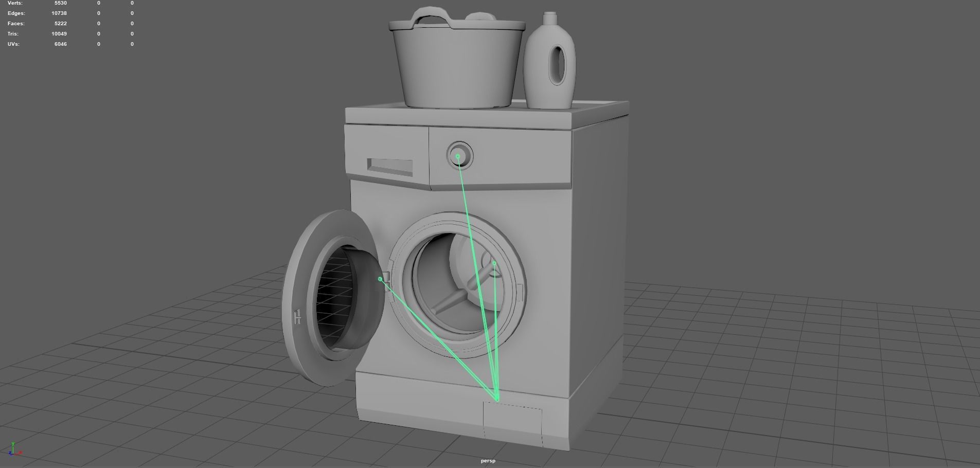
Task: Select the joint on the control dial
Action: point(458,156)
